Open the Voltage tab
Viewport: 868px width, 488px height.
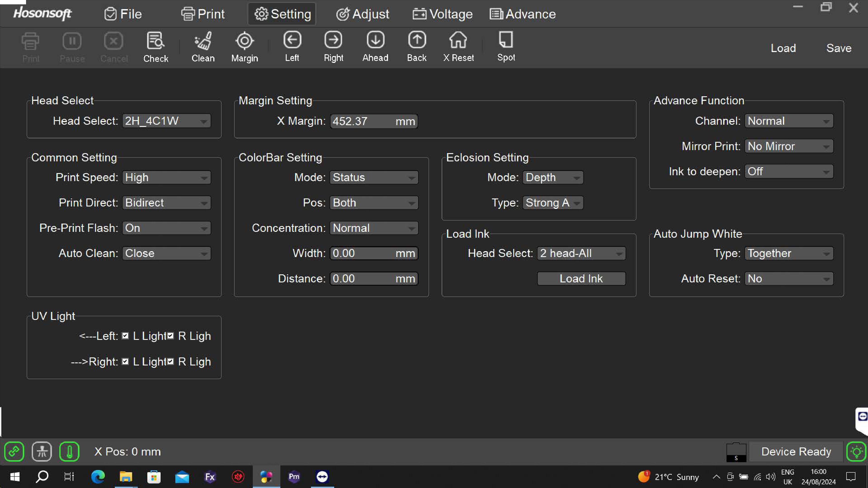pyautogui.click(x=442, y=14)
